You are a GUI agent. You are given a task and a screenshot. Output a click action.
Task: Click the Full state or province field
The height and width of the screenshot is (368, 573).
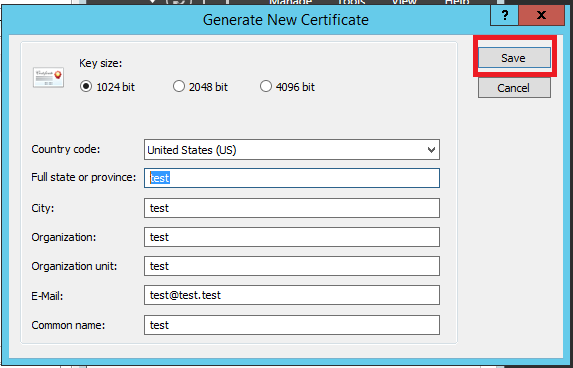(x=292, y=178)
